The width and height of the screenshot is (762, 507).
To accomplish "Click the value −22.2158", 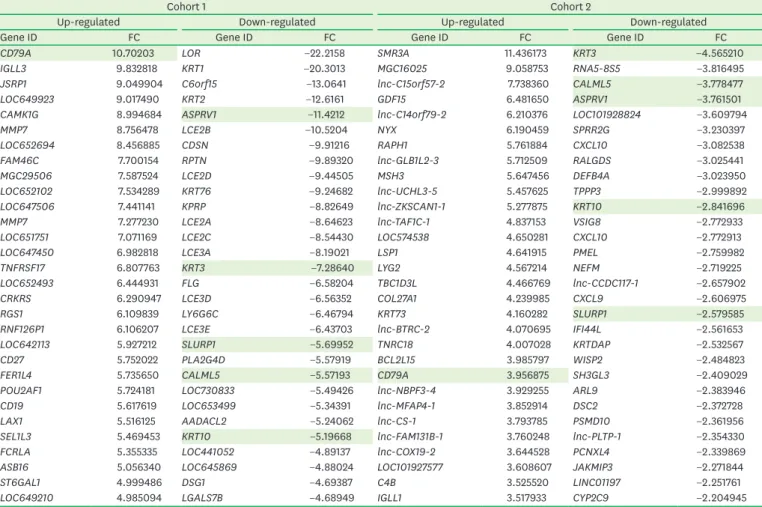I will pyautogui.click(x=325, y=53).
